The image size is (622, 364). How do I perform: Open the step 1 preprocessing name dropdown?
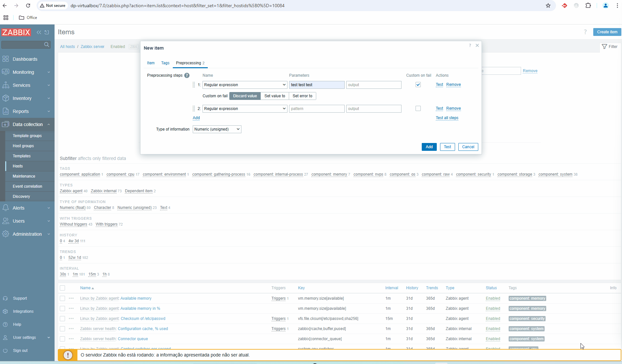click(245, 85)
